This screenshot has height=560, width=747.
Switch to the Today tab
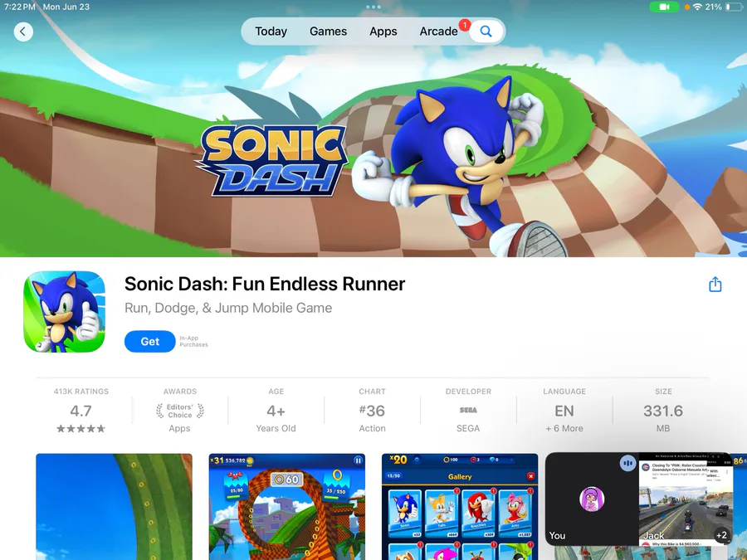click(271, 32)
